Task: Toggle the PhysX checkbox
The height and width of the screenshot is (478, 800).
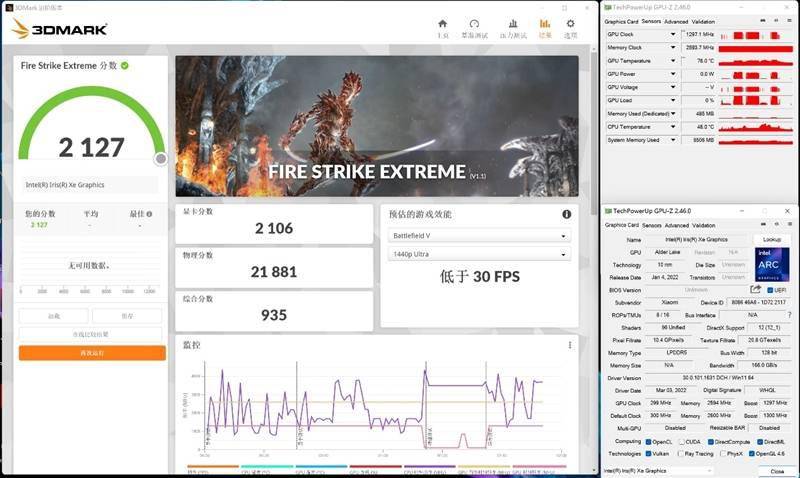Action: click(723, 454)
